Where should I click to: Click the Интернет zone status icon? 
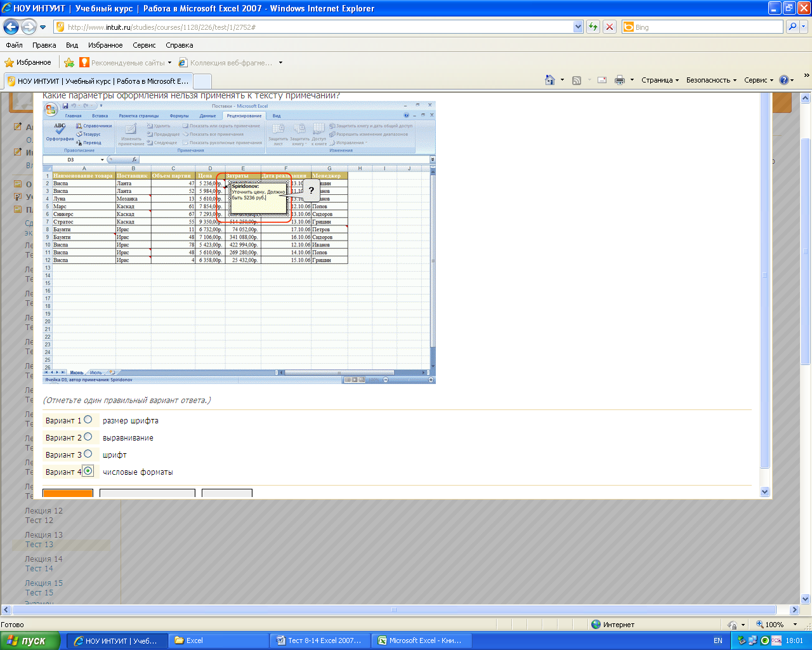(x=596, y=625)
